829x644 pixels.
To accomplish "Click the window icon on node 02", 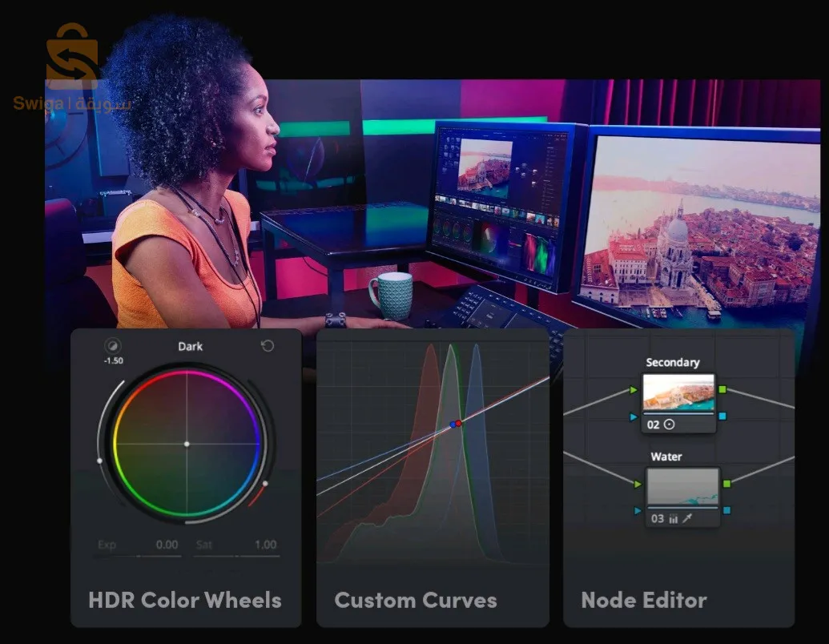I will pyautogui.click(x=670, y=425).
